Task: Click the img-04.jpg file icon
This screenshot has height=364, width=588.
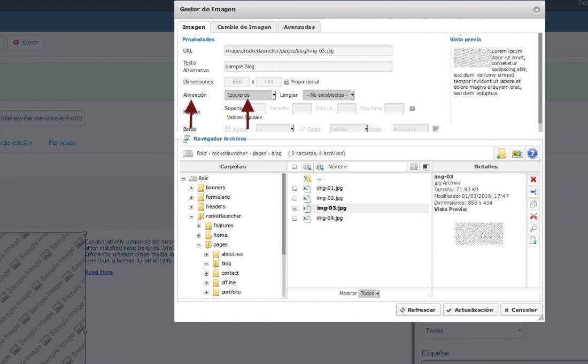Action: point(307,218)
